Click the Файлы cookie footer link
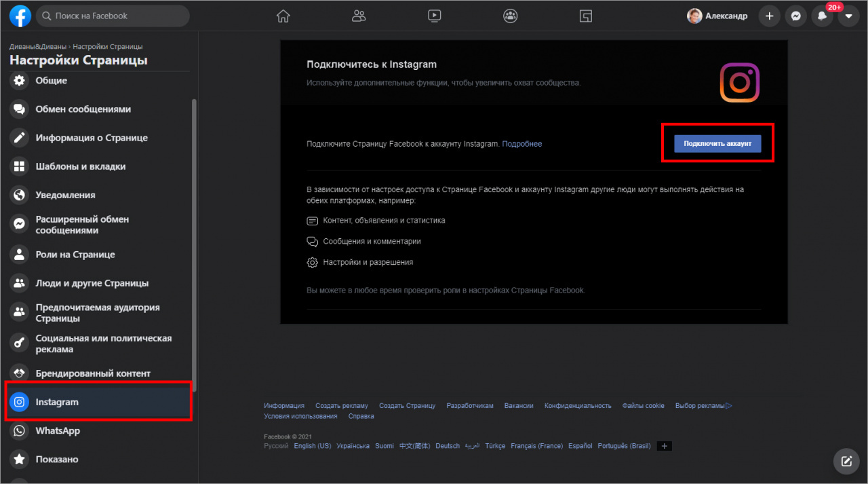The width and height of the screenshot is (868, 484). click(x=644, y=406)
